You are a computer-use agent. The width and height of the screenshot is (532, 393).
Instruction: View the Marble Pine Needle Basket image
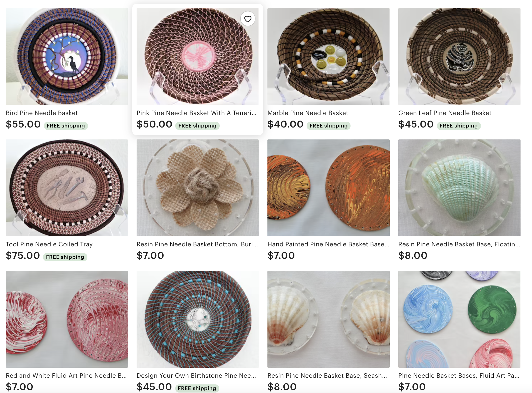coord(329,57)
